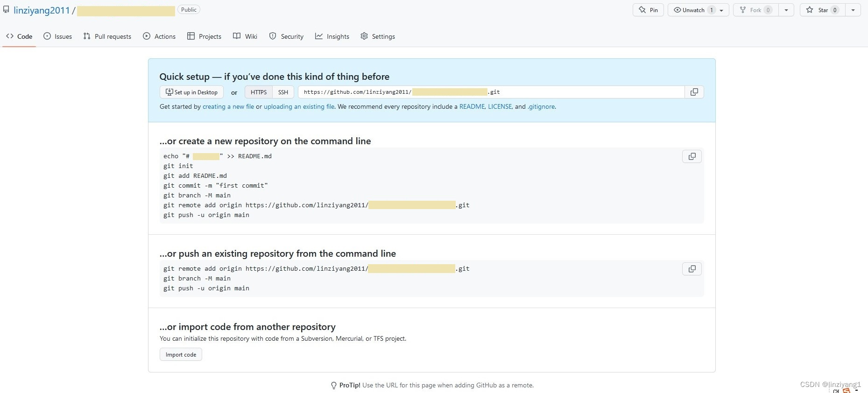This screenshot has width=868, height=393.
Task: Expand the Unwatch dropdown arrow
Action: point(722,10)
